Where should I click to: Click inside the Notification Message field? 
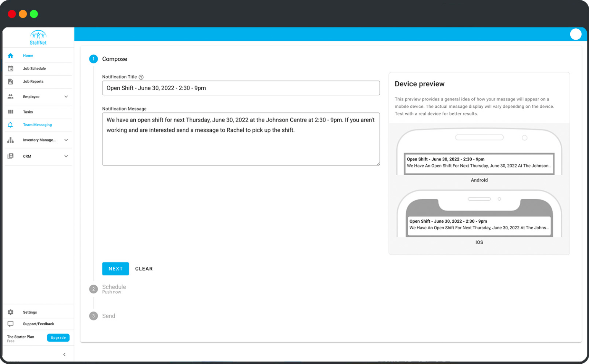click(241, 139)
